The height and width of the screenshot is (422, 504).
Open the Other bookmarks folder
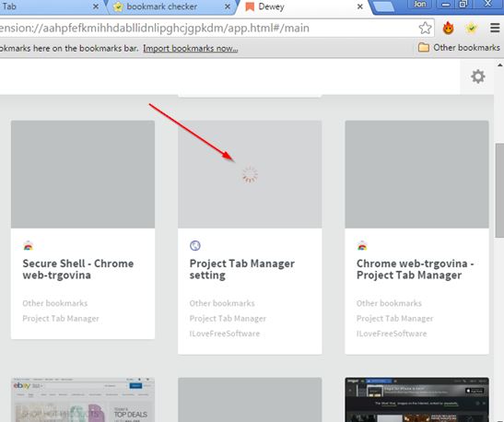[x=459, y=48]
